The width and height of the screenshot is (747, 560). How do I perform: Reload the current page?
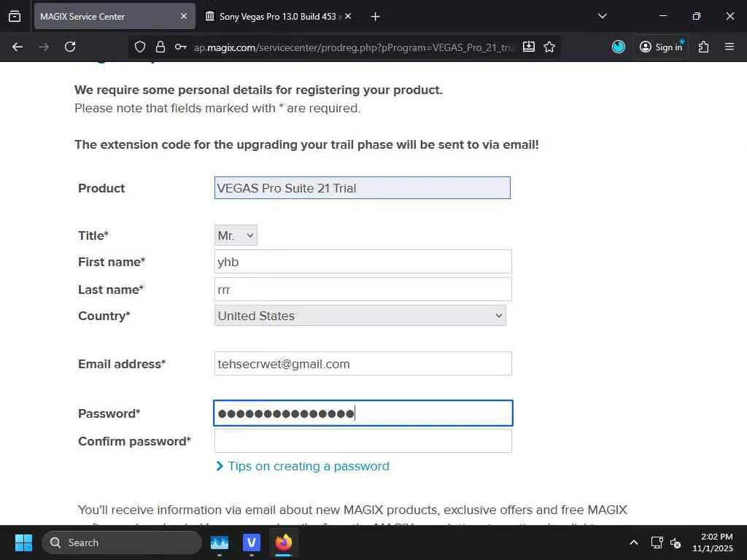click(x=70, y=47)
